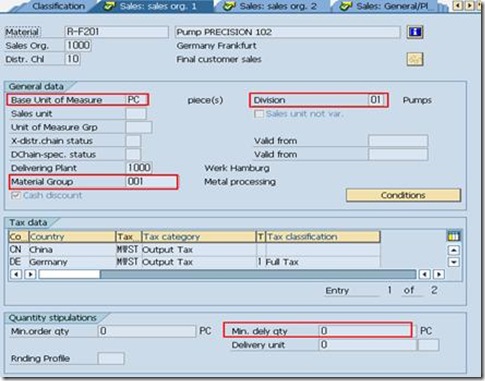Open the material information icon
The width and height of the screenshot is (485, 381).
tap(415, 32)
